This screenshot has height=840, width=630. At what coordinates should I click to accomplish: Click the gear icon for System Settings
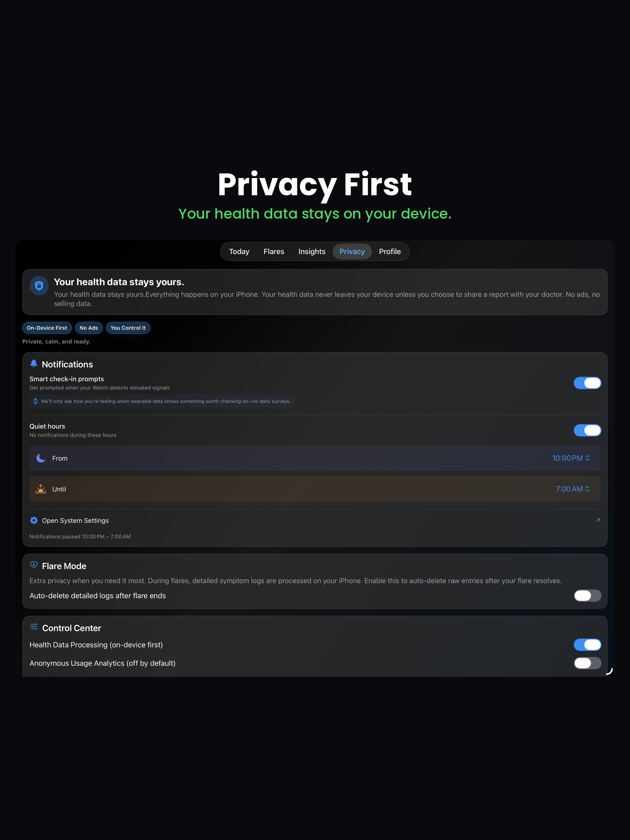[34, 520]
